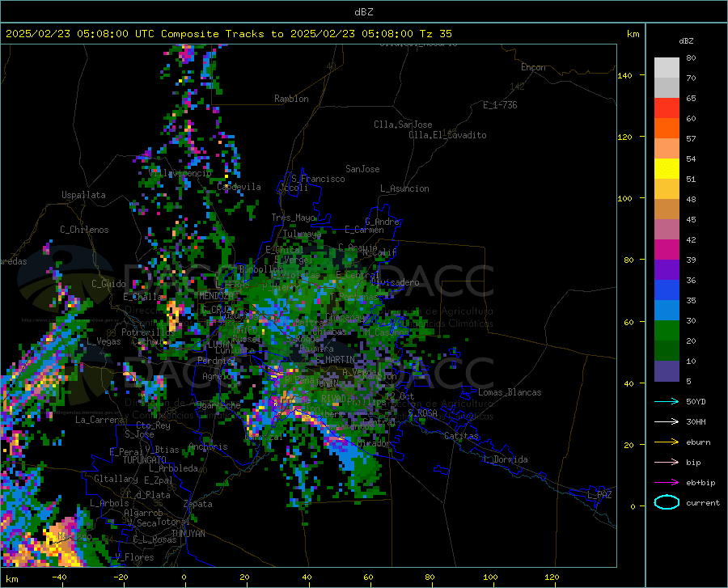Click the 'Clla.SanJose' map label
This screenshot has width=728, height=588.
[403, 125]
